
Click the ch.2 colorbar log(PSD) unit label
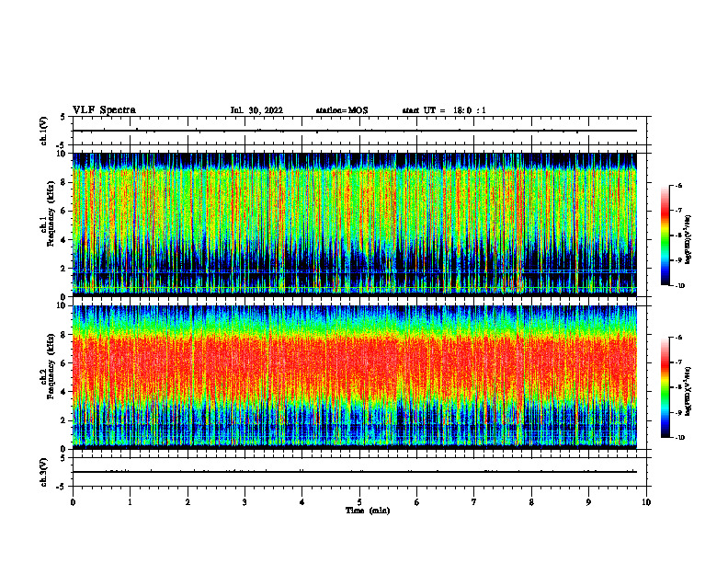688,392
